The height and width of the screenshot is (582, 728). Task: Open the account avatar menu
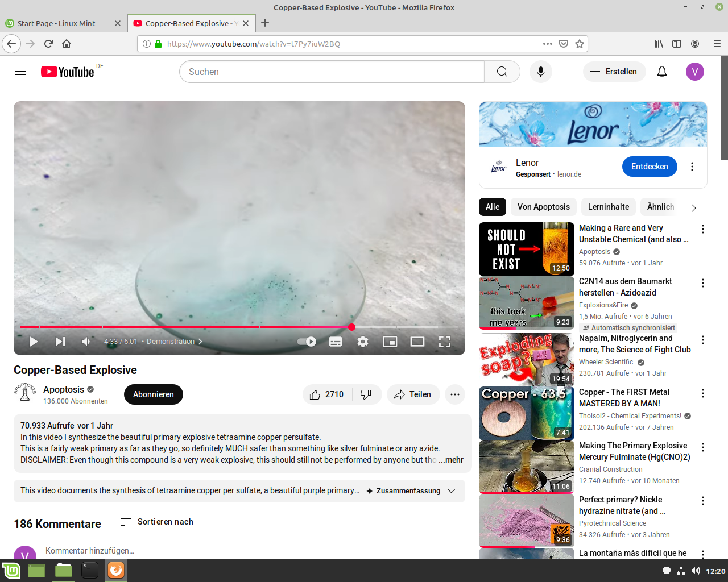(695, 72)
